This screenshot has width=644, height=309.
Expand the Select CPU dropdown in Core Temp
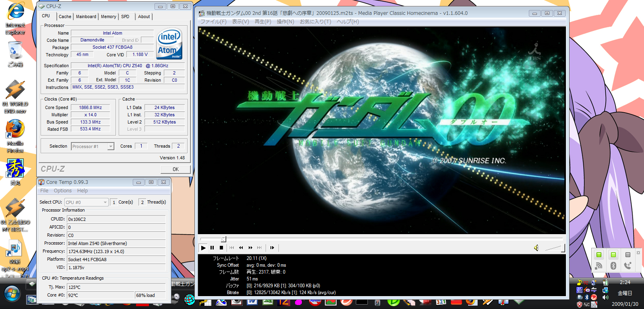click(105, 202)
